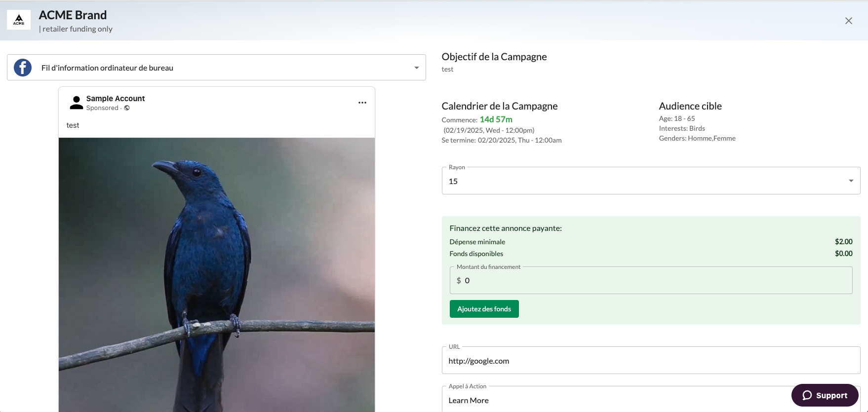Open the Rayon dropdown showing 15
868x412 pixels.
[651, 181]
